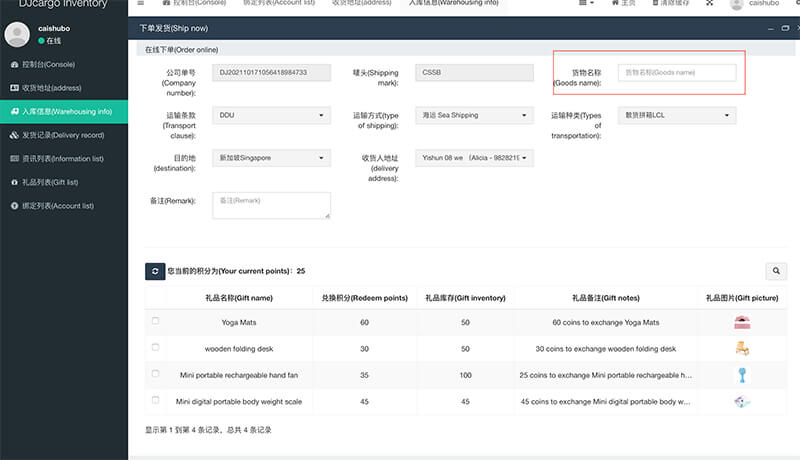This screenshot has height=460, width=800.
Task: Tick the Mini portable rechargeable hand fan checkbox
Action: click(x=155, y=374)
